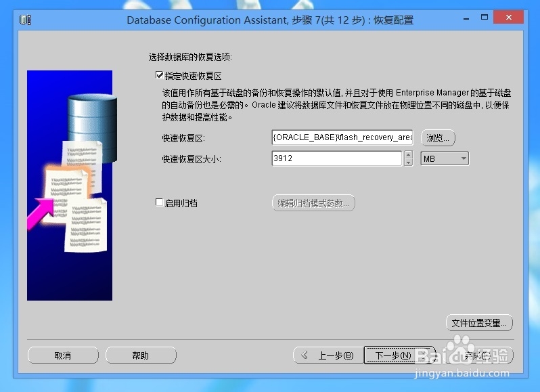This screenshot has width=540, height=392.
Task: Close the Database Configuration Assistant window
Action: coord(509,17)
